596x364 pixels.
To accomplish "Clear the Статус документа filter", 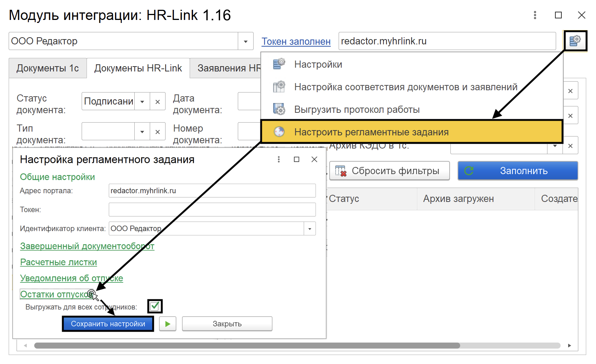I will pyautogui.click(x=158, y=102).
